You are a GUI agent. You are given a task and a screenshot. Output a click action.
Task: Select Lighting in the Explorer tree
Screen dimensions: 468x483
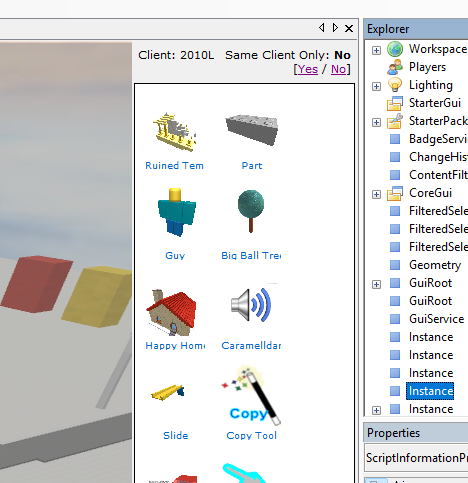tap(431, 85)
